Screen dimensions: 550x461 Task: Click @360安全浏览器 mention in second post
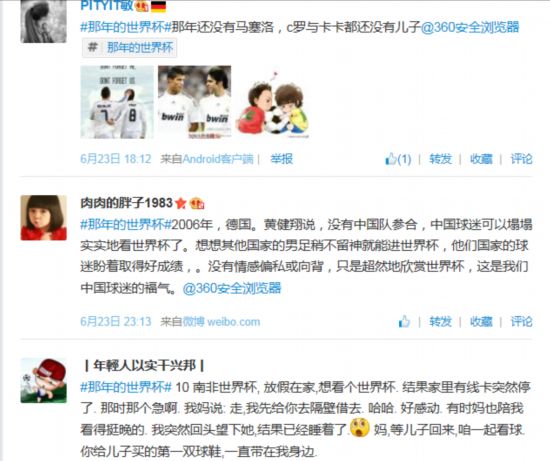[x=232, y=288]
